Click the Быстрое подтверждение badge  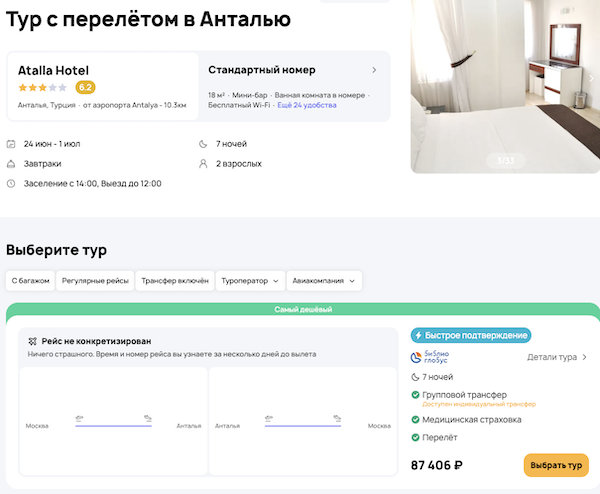click(470, 336)
